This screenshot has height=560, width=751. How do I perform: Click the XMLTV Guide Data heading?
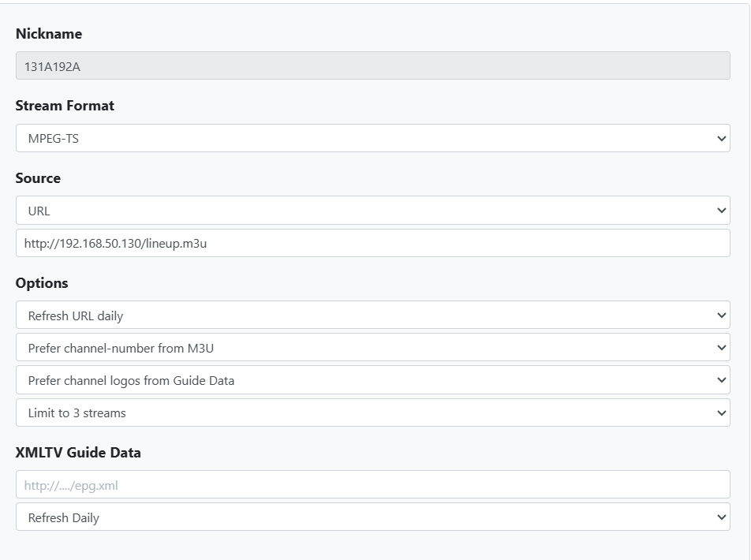(78, 453)
